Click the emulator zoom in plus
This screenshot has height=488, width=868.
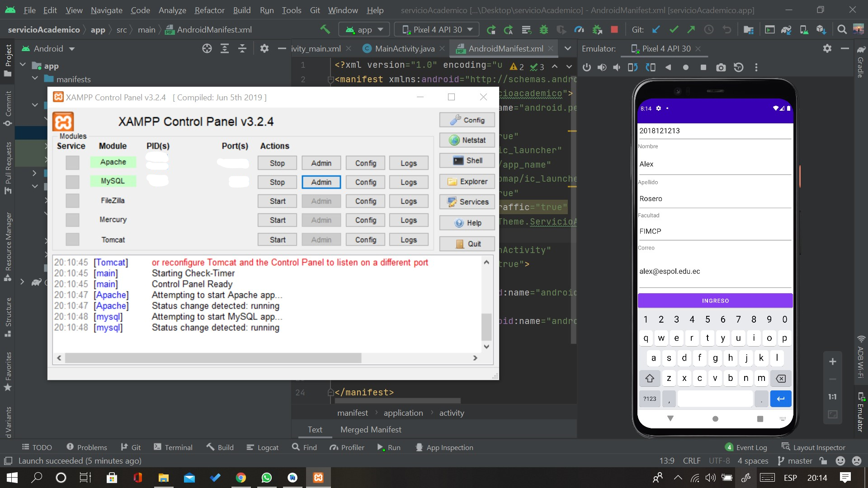(832, 361)
